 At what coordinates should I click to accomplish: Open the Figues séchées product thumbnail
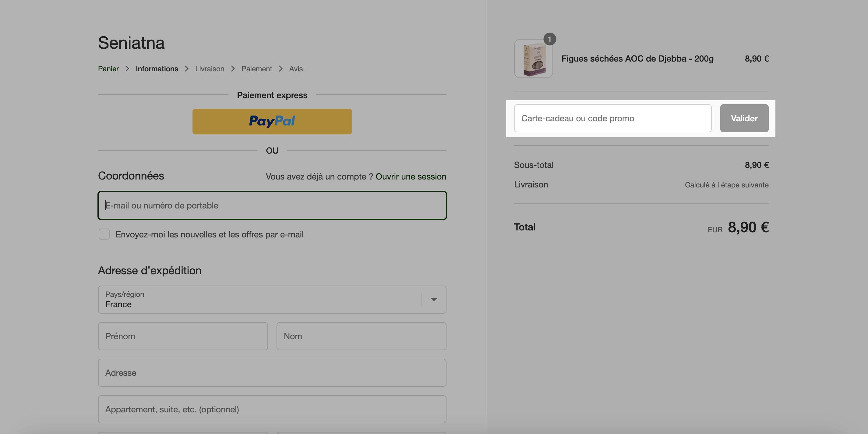533,59
